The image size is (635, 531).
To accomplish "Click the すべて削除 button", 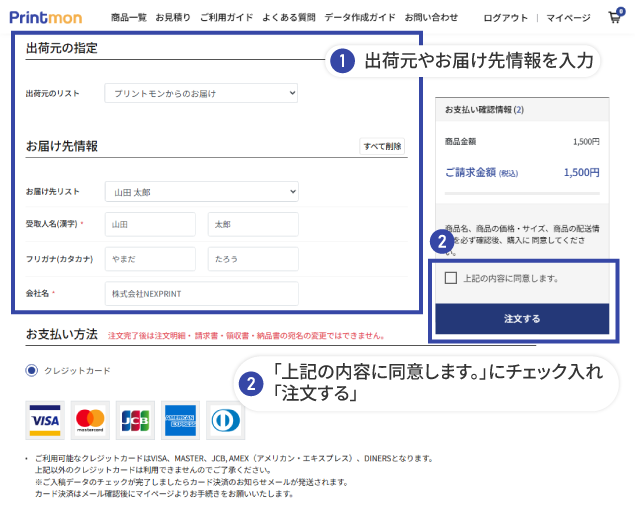I will pos(382,146).
